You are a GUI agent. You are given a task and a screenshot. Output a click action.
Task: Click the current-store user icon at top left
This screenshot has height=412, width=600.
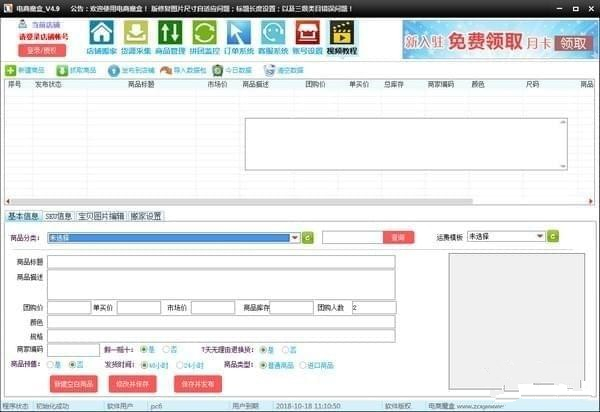click(23, 24)
